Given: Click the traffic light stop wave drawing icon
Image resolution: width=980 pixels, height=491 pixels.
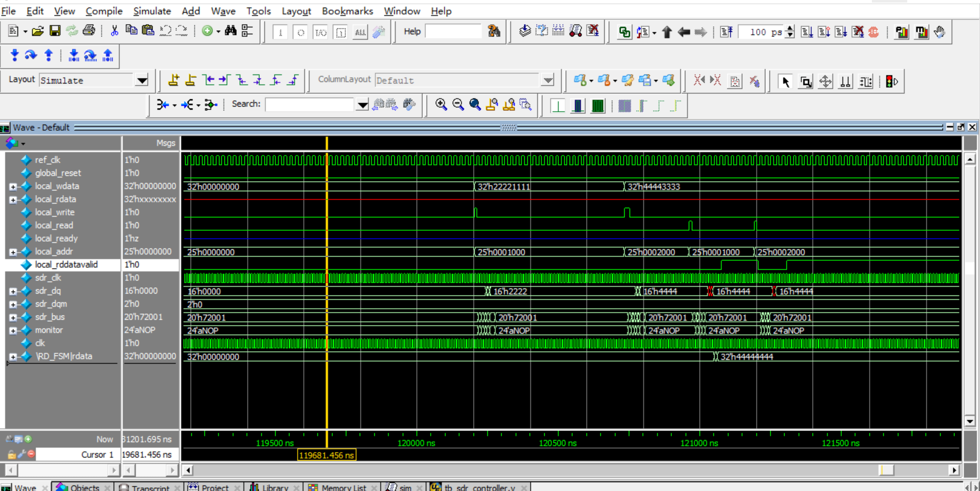Looking at the screenshot, I should (892, 82).
